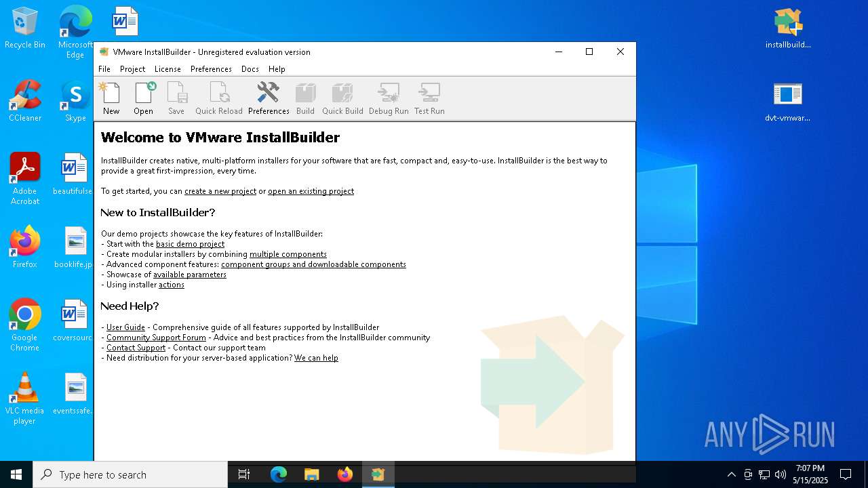Screen dimensions: 868x488
Task: Click the Debug Run toolbar icon
Action: (x=389, y=99)
